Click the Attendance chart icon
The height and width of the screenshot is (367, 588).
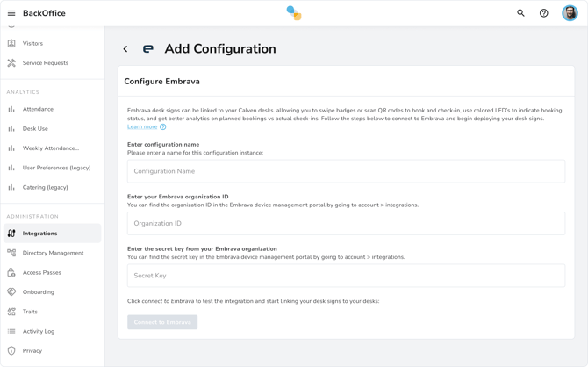click(x=11, y=109)
